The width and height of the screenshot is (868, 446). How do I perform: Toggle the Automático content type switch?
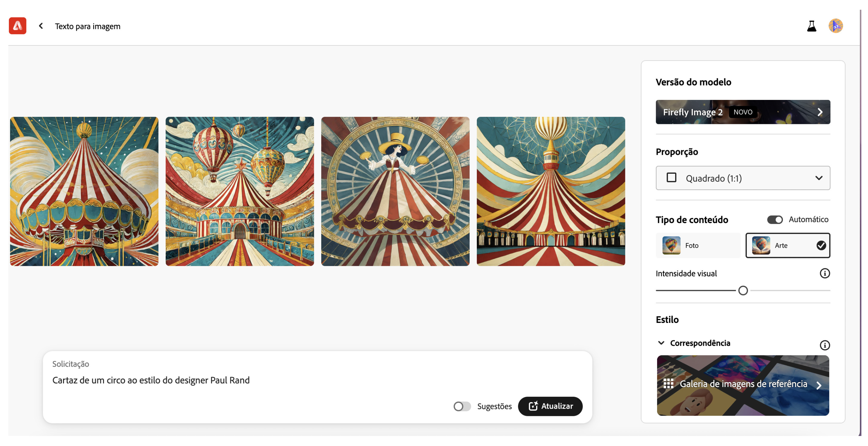tap(775, 220)
